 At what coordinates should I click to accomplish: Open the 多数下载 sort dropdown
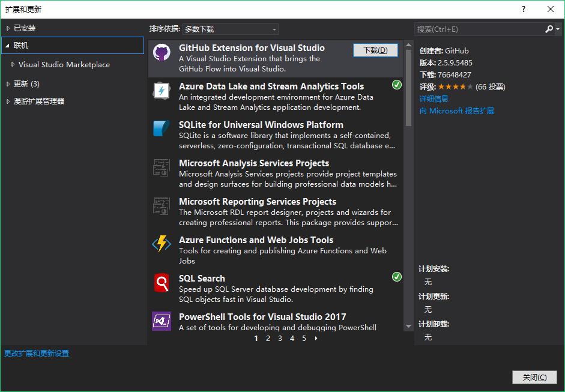coord(231,29)
